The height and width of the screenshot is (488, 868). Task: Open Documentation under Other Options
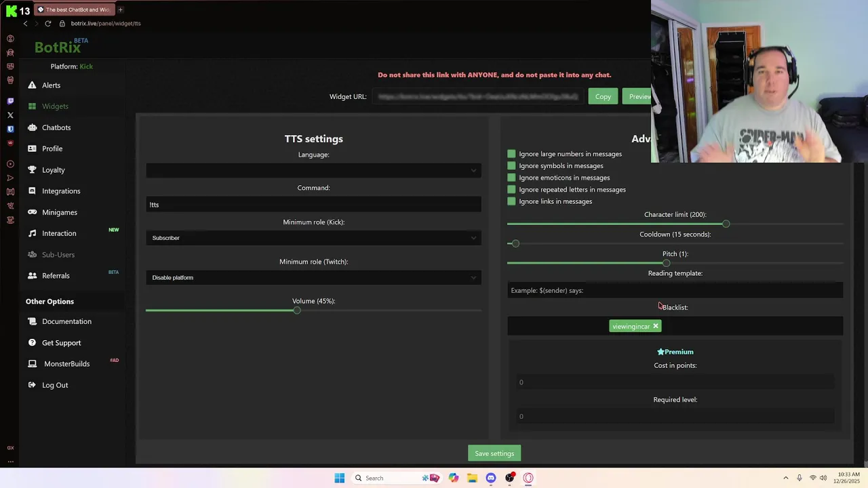66,321
